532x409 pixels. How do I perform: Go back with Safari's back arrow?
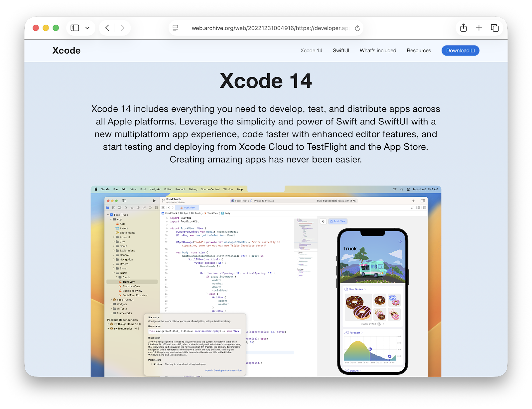(107, 28)
